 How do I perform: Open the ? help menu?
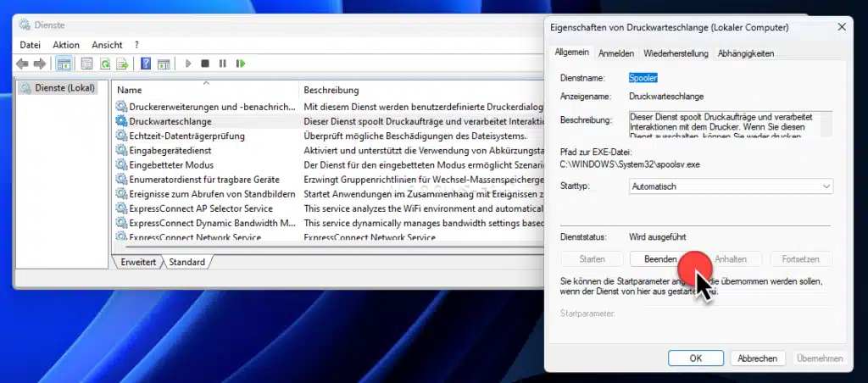point(136,45)
